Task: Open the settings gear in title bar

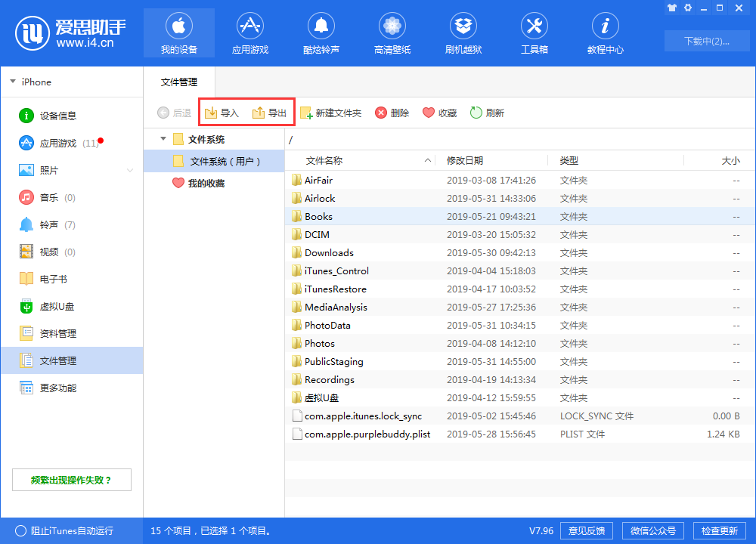Action: pos(687,8)
